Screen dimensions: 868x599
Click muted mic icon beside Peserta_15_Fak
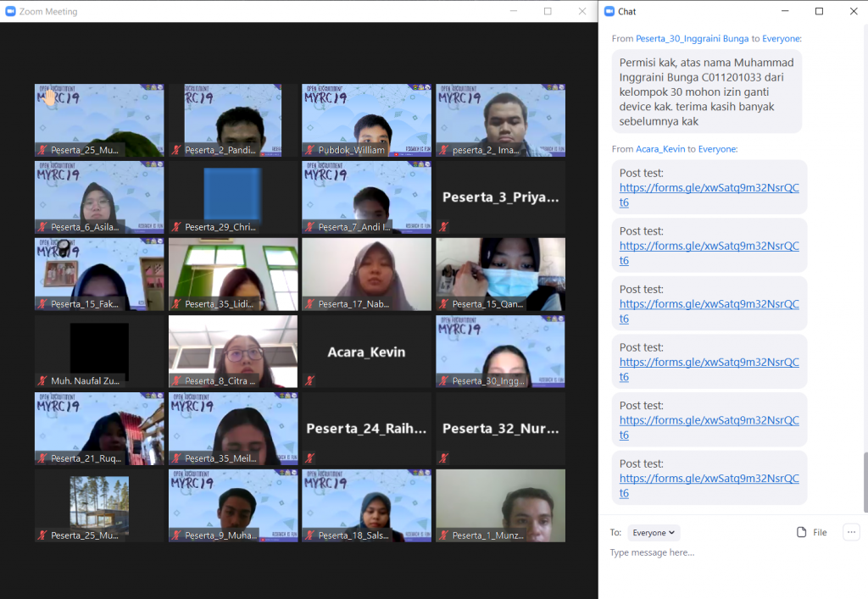[x=42, y=303]
